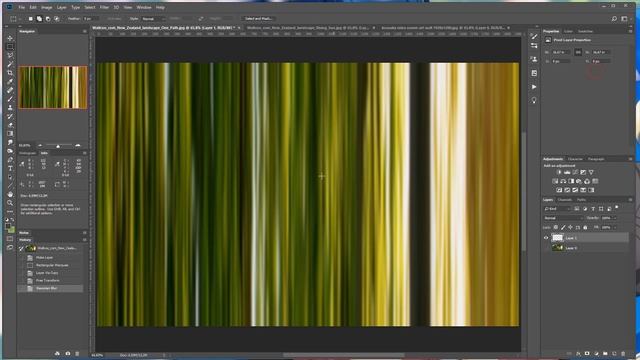Screen dimensions: 640x360
Task: Delete current history state trash icon
Action: (x=77, y=353)
